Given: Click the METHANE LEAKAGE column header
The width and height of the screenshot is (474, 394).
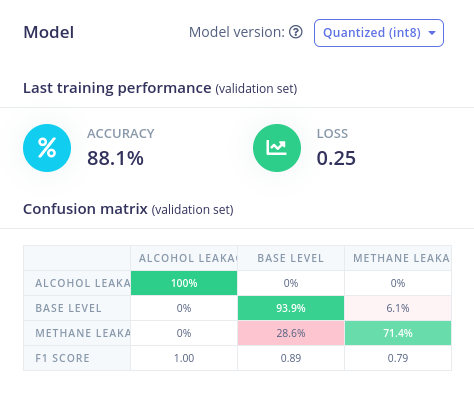Looking at the screenshot, I should click(398, 258).
